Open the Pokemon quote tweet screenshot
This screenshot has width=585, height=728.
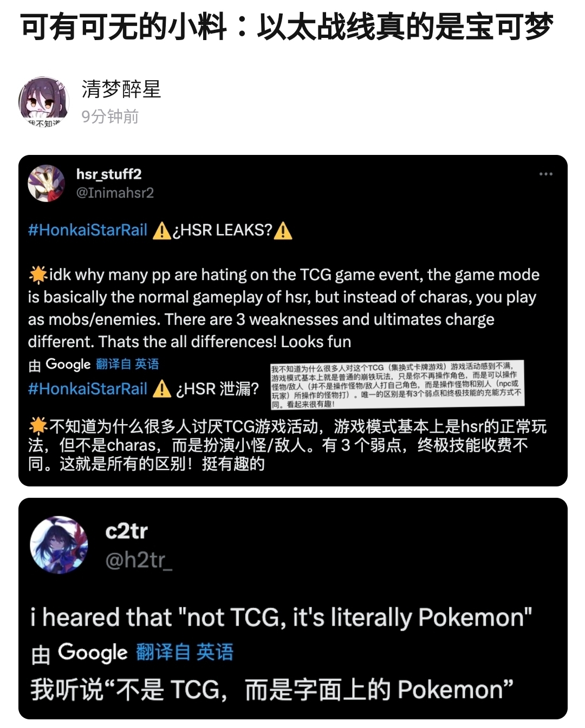[x=293, y=609]
